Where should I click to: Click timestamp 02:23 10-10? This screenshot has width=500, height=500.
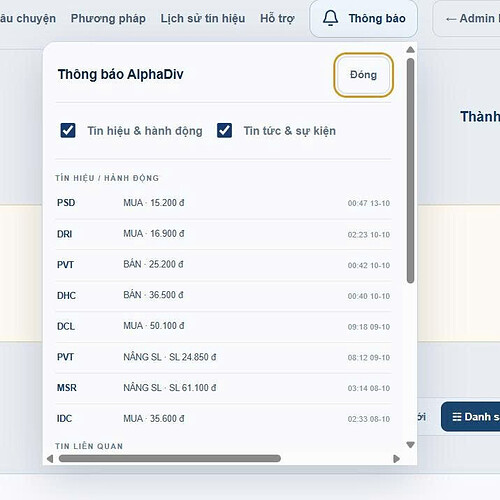click(x=369, y=235)
